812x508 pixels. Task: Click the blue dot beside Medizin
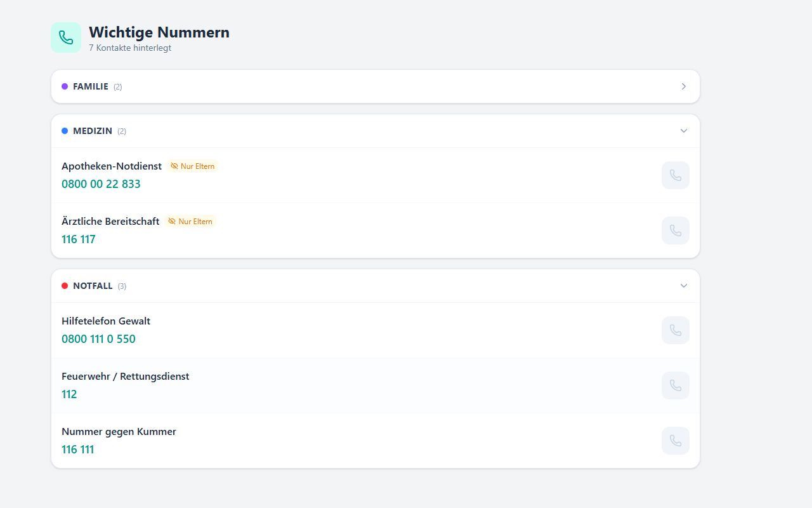click(x=65, y=131)
